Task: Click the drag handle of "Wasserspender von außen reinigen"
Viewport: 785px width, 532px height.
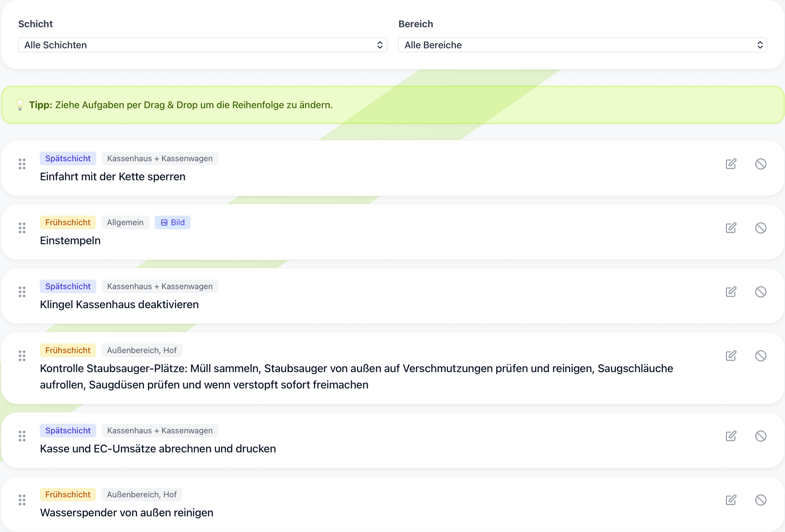Action: tap(22, 500)
